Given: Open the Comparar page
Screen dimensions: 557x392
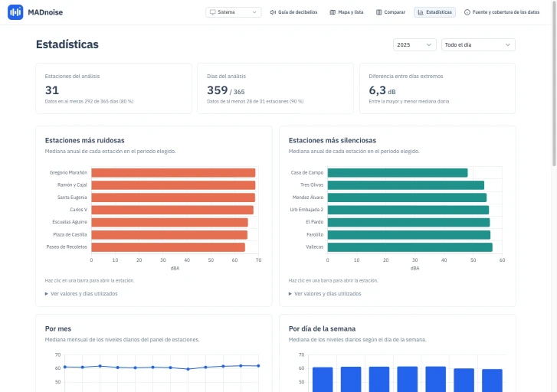Looking at the screenshot, I should pyautogui.click(x=391, y=12).
